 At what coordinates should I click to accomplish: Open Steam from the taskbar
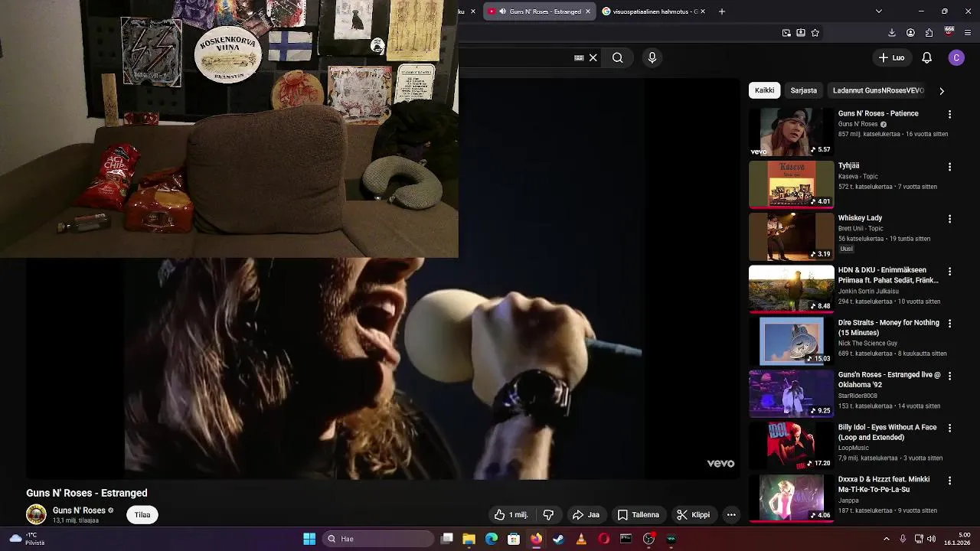tap(558, 539)
